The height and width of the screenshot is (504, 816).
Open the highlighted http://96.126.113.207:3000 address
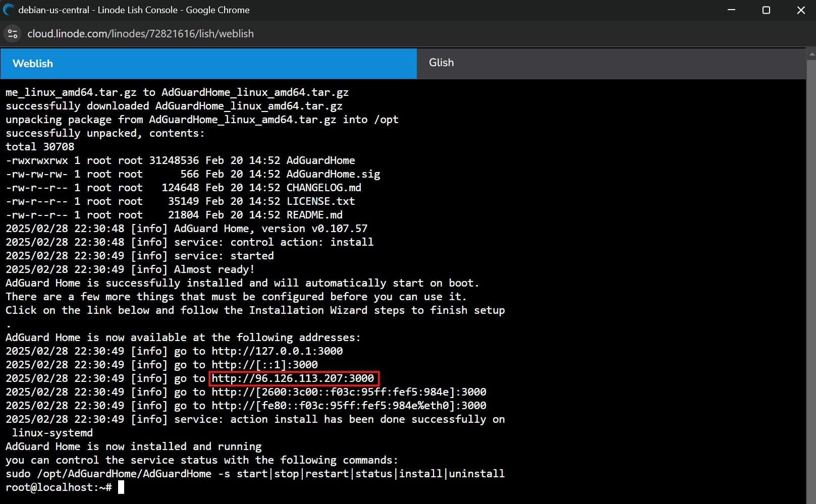coord(294,378)
